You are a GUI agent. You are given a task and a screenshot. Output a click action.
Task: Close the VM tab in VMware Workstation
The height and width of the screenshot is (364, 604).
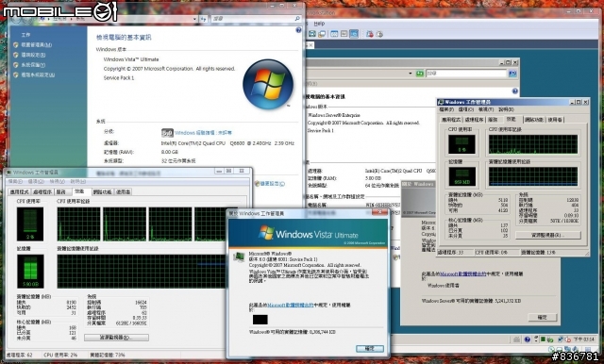coord(310,45)
